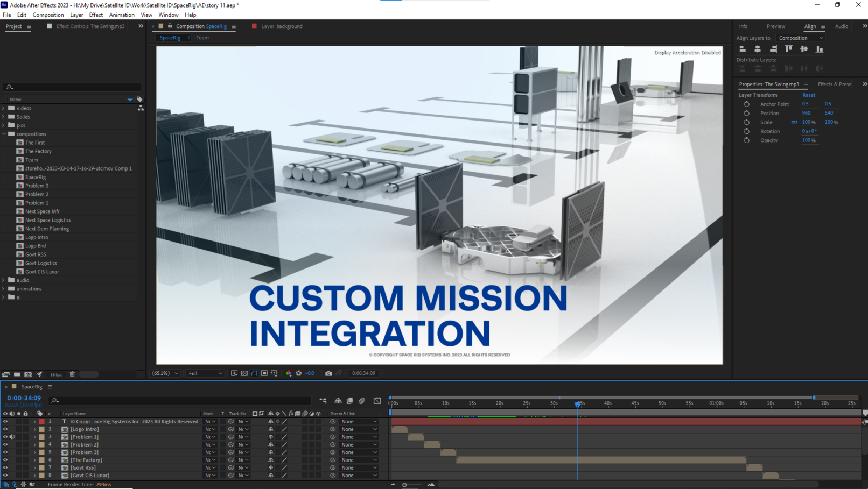Open the Graph Editor in the timeline
This screenshot has height=489, width=868.
tap(377, 401)
